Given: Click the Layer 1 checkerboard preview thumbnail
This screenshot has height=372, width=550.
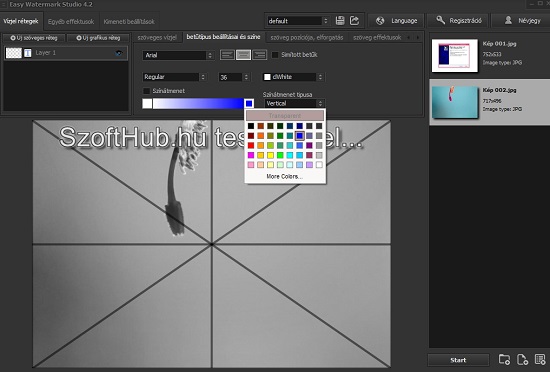Looking at the screenshot, I should [x=14, y=53].
